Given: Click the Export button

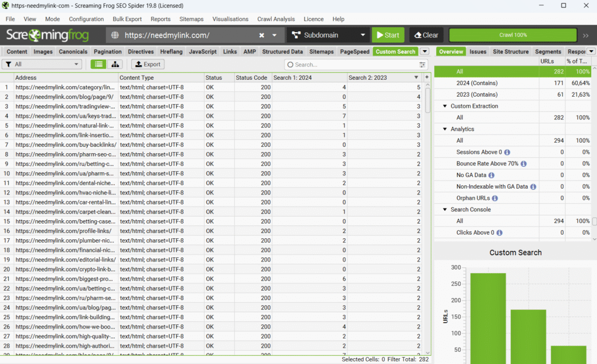Looking at the screenshot, I should 148,65.
